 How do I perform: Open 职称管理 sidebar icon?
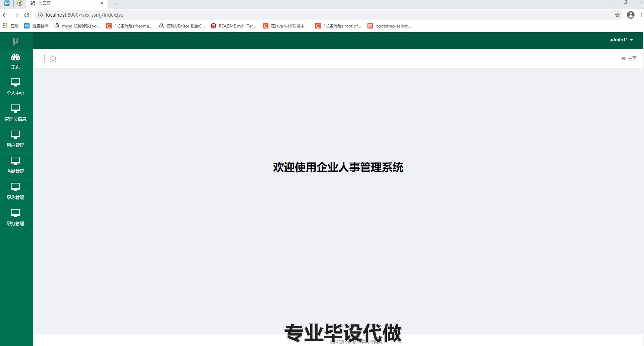coord(16,191)
